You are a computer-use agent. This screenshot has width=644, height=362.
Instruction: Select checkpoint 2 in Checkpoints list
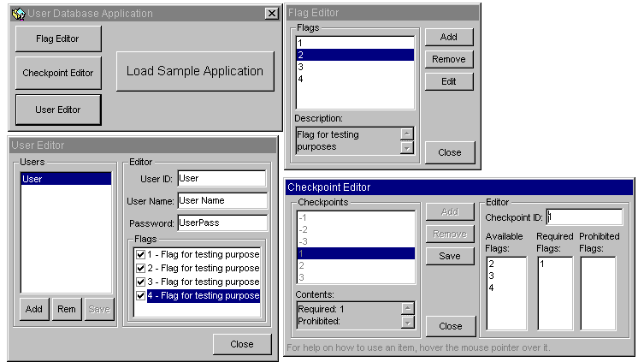(x=354, y=265)
